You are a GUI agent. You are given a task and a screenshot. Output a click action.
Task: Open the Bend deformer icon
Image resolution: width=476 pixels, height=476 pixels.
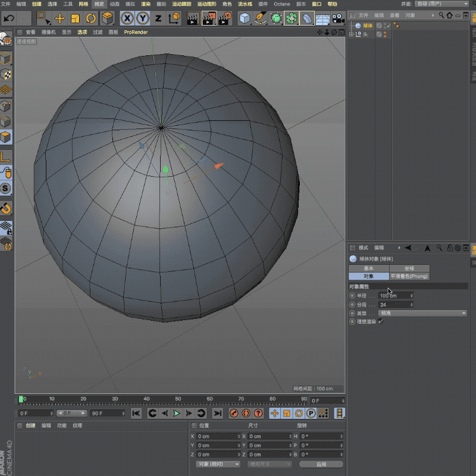pos(307,18)
